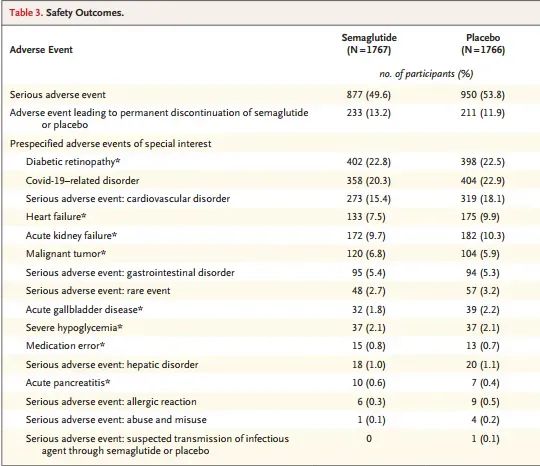Screen dimensions: 540x466
Task: Select the 'Heart failure*' row label
Action: (56, 217)
